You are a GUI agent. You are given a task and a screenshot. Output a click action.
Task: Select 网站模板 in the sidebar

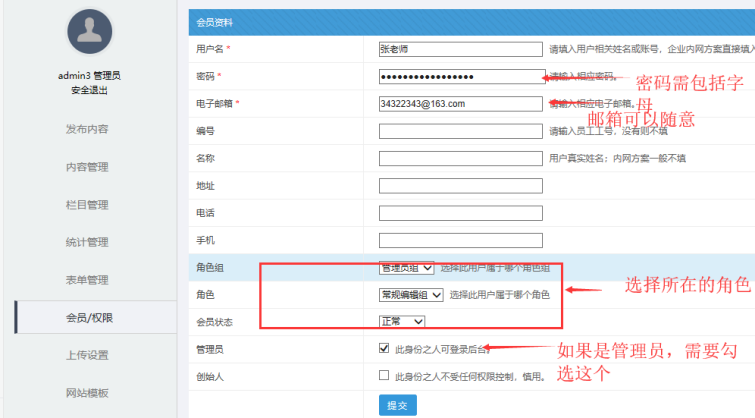(x=87, y=393)
